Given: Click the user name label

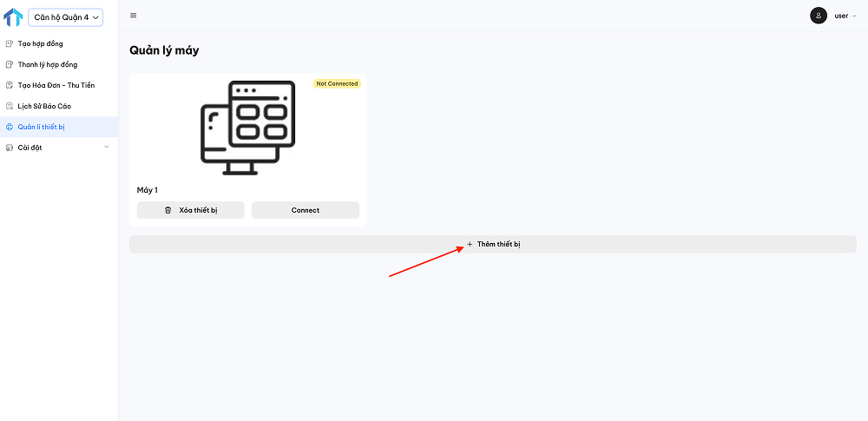Looking at the screenshot, I should pyautogui.click(x=841, y=16).
